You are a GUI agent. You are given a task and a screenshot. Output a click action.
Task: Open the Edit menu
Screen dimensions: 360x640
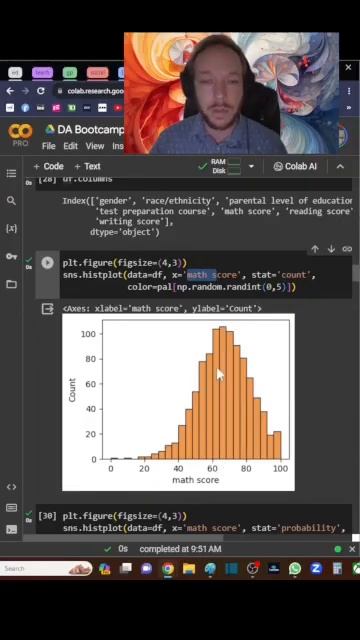coord(70,146)
